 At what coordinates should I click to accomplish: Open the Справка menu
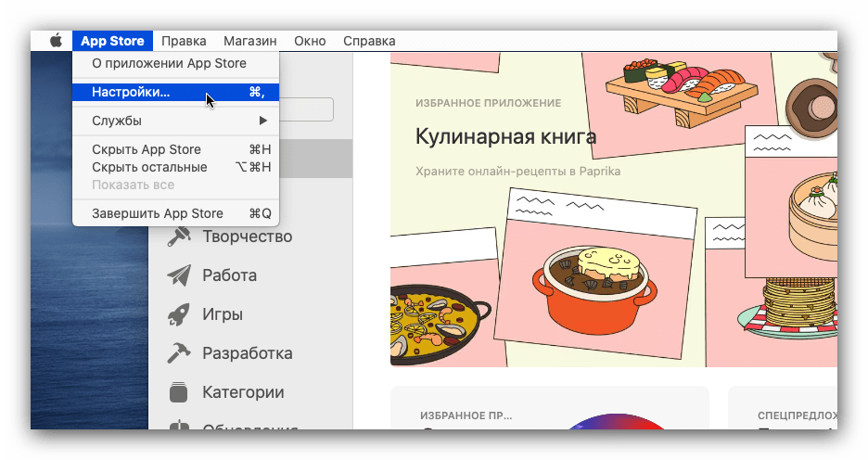pos(369,41)
